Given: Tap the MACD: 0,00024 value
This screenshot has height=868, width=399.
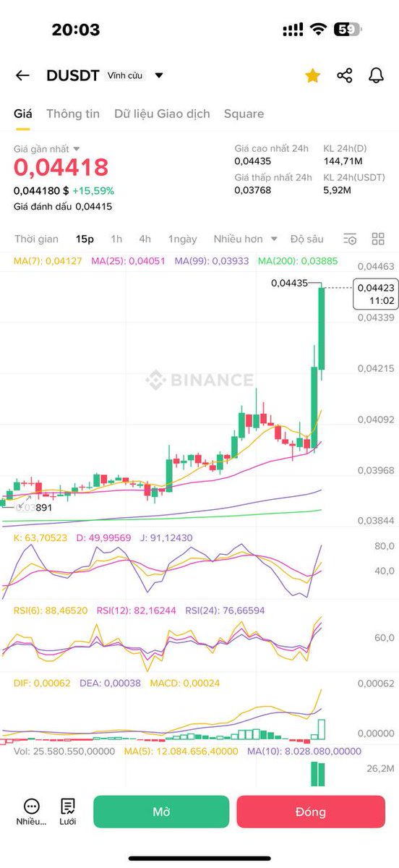Looking at the screenshot, I should pyautogui.click(x=184, y=683).
